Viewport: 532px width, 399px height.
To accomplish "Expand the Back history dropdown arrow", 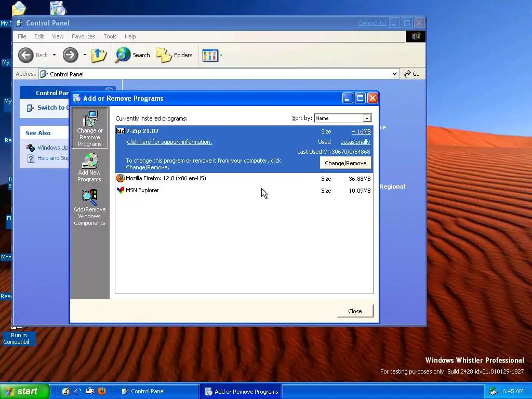I will 54,55.
